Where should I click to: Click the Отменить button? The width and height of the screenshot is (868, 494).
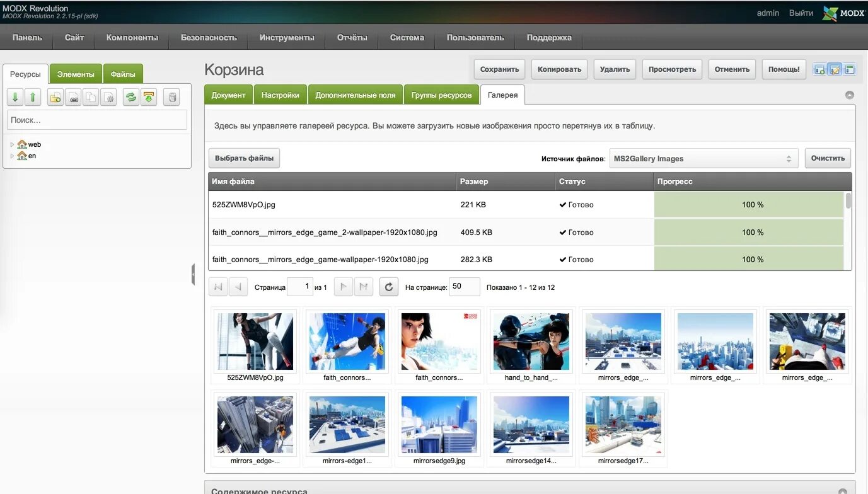[x=732, y=69]
